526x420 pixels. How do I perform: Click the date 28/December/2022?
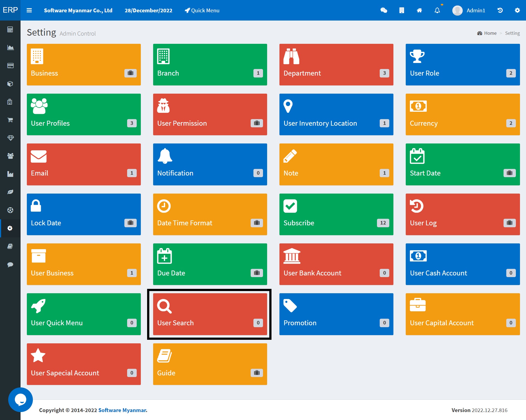point(148,10)
